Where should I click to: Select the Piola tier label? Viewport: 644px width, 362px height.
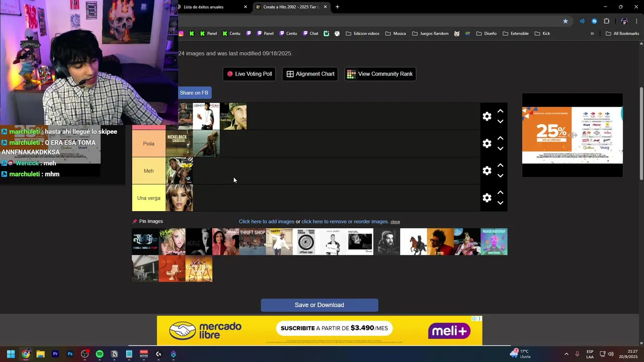[x=148, y=144]
